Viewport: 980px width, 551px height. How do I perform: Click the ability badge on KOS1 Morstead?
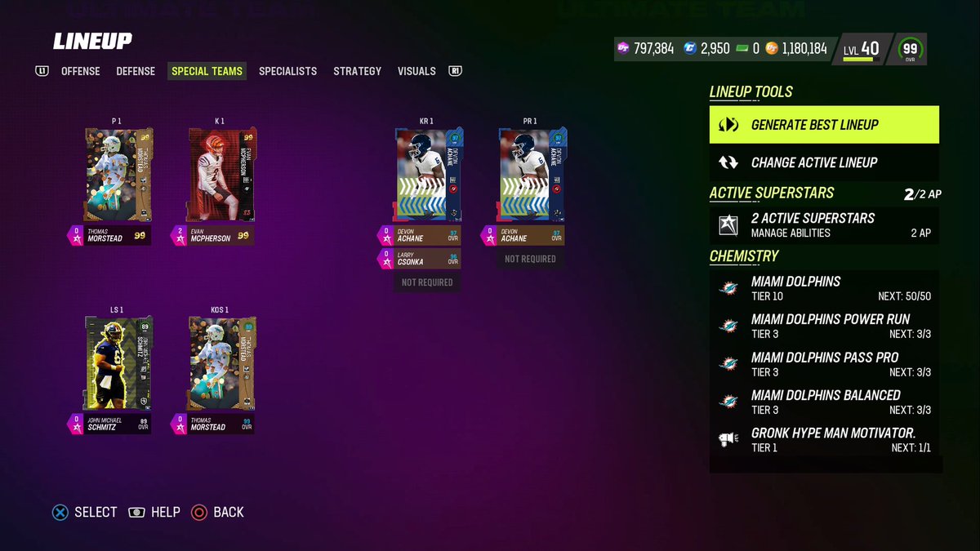pyautogui.click(x=180, y=423)
